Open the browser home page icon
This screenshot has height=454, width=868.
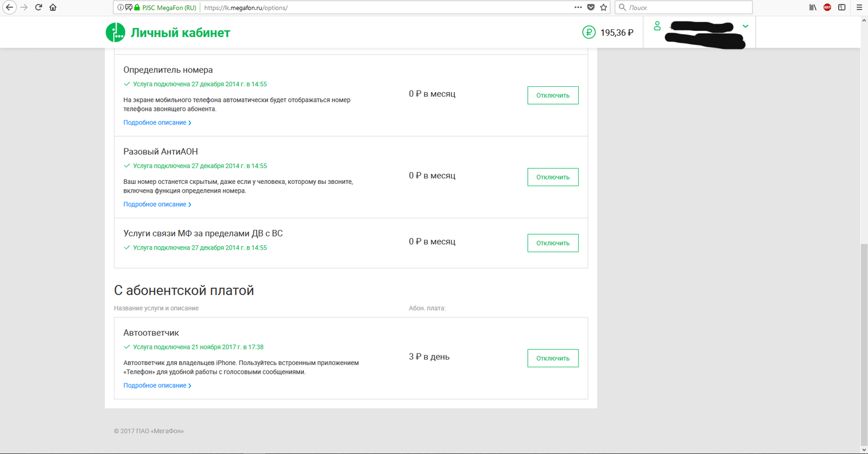click(53, 8)
